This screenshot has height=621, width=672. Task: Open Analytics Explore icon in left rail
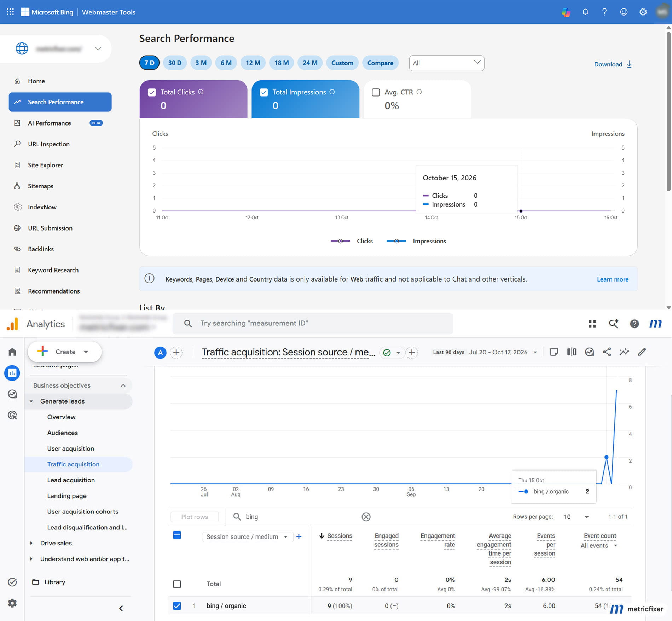(12, 394)
